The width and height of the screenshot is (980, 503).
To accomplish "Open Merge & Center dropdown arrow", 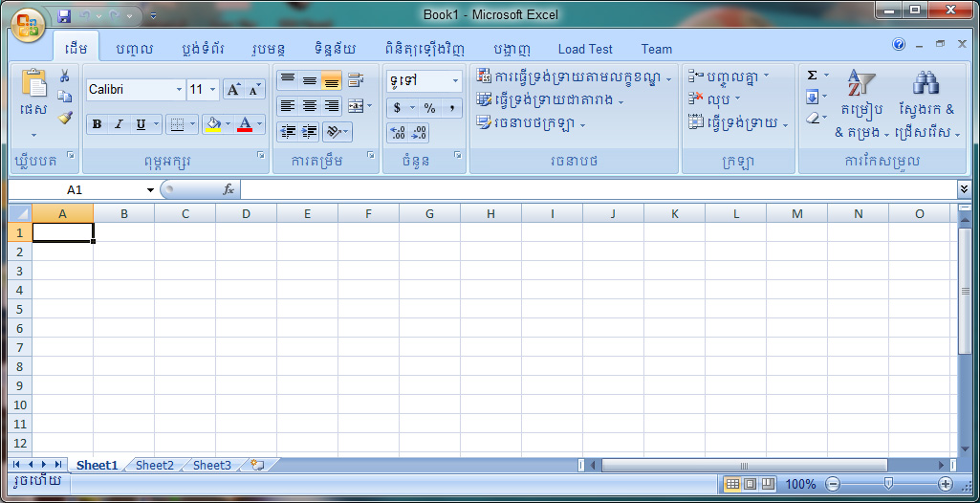I will [369, 105].
